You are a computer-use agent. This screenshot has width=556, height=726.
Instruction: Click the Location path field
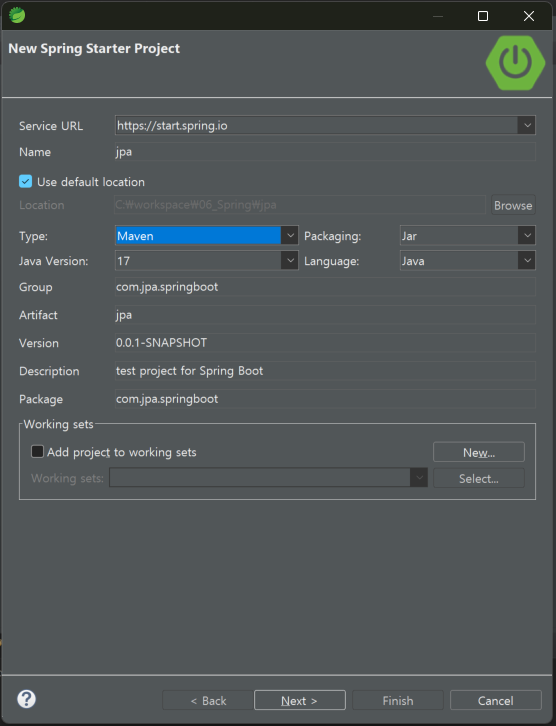(x=300, y=205)
